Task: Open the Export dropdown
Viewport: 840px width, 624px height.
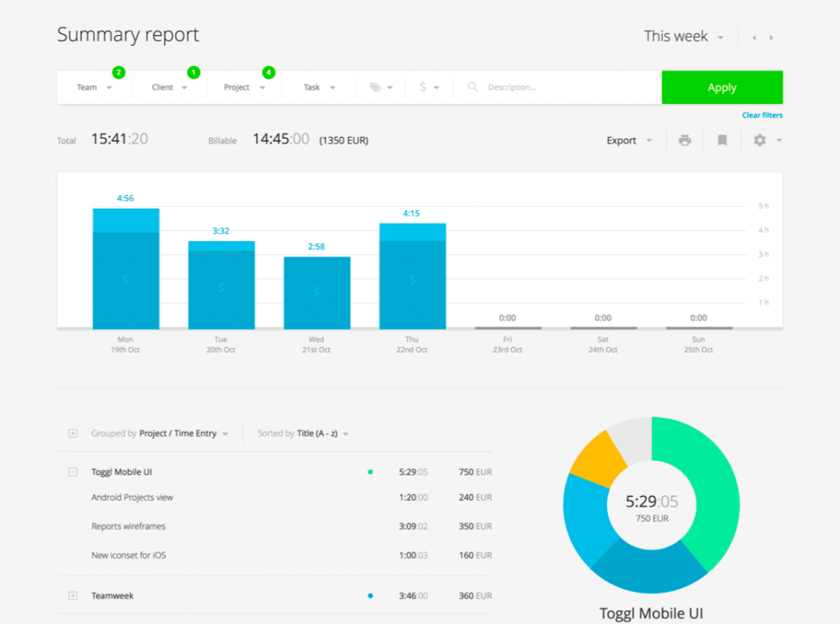Action: click(629, 140)
